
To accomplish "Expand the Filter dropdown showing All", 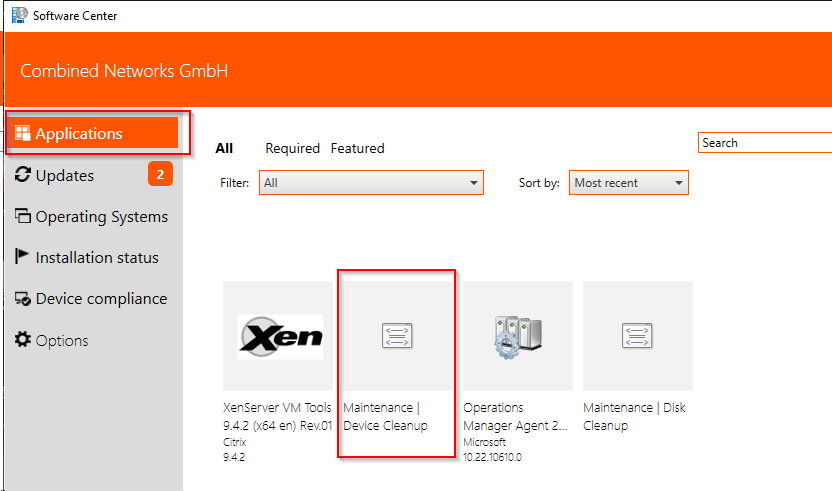I will tap(371, 183).
